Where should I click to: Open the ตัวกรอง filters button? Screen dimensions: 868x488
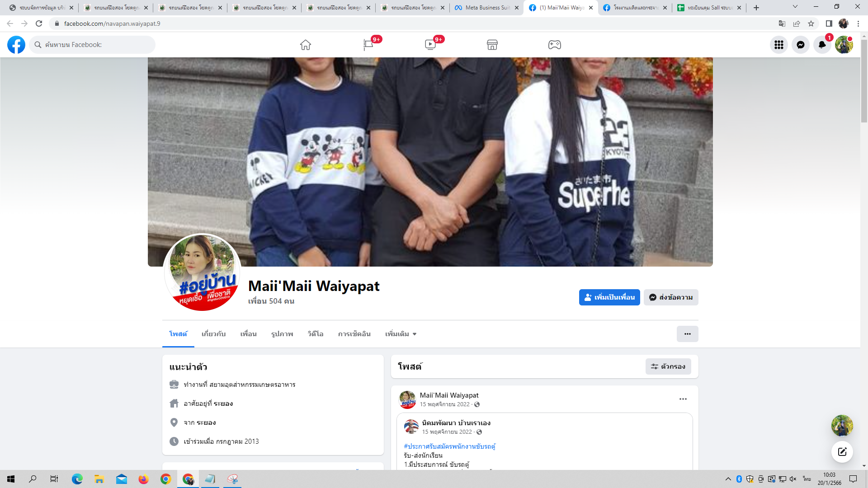coord(668,366)
